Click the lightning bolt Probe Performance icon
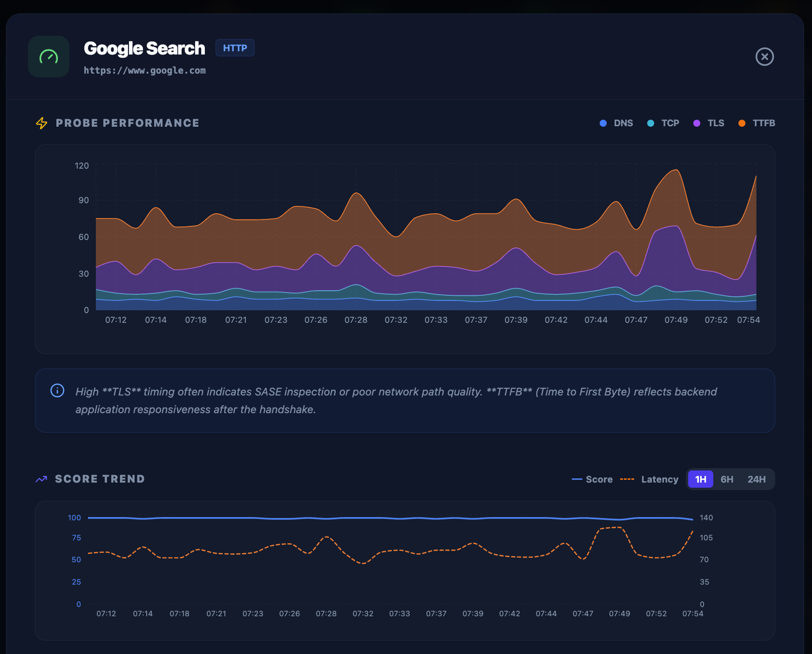 point(41,123)
